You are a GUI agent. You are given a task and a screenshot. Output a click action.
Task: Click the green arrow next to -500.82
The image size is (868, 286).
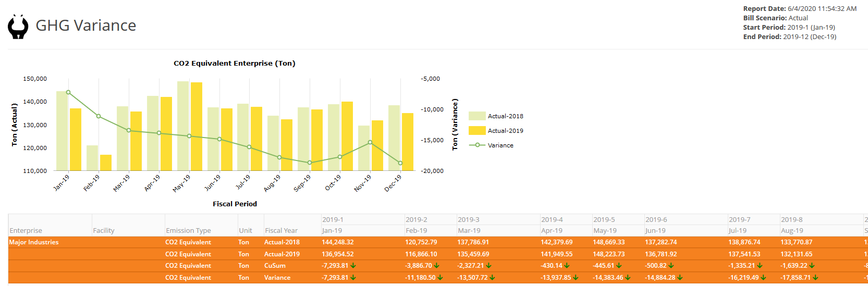(671, 266)
